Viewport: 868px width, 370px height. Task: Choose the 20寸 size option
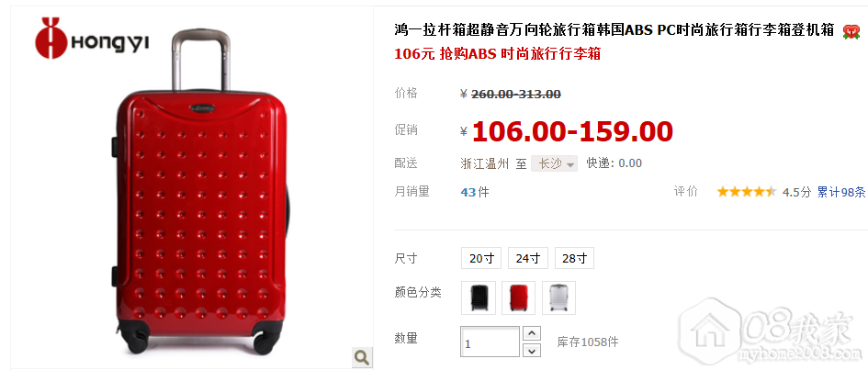click(x=481, y=258)
